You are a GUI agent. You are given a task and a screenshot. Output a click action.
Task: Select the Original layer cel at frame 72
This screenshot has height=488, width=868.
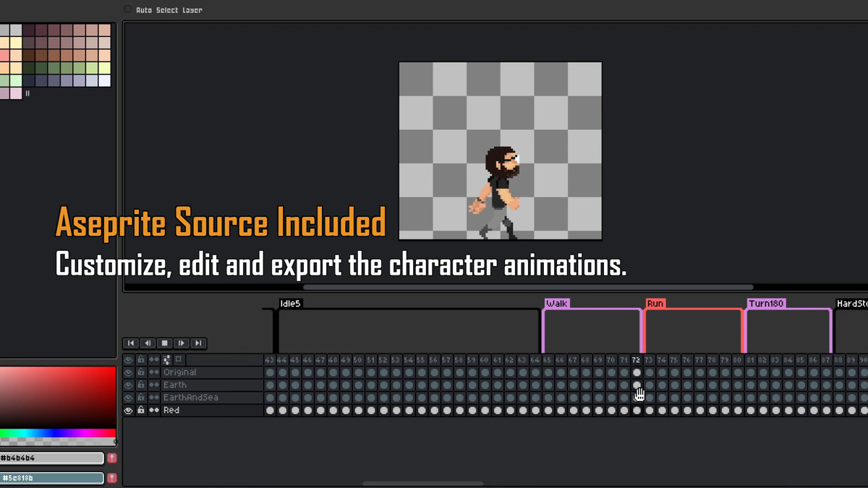[636, 372]
